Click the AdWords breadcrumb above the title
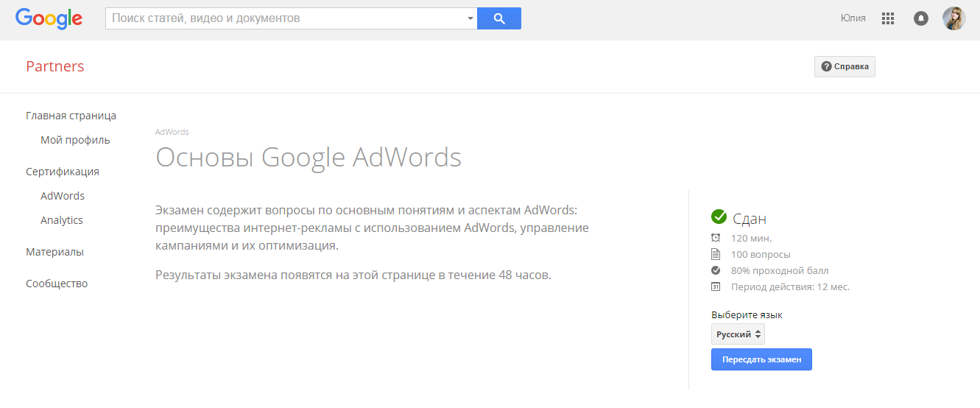The width and height of the screenshot is (980, 408). pyautogui.click(x=172, y=132)
